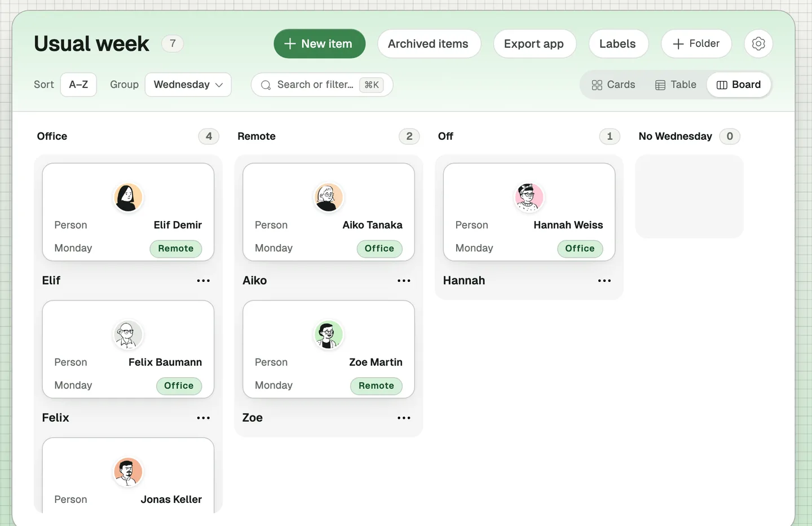The image size is (812, 526).
Task: Click the name Elif Demir
Action: (x=178, y=225)
